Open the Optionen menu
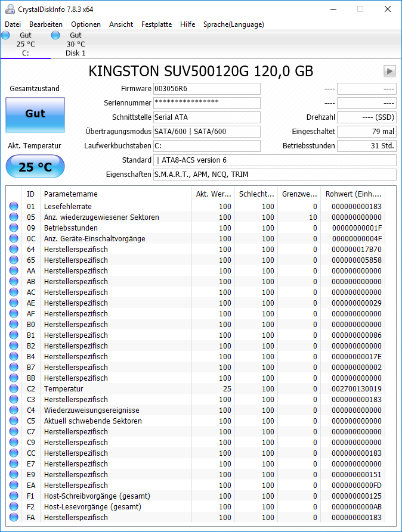 coord(86,24)
